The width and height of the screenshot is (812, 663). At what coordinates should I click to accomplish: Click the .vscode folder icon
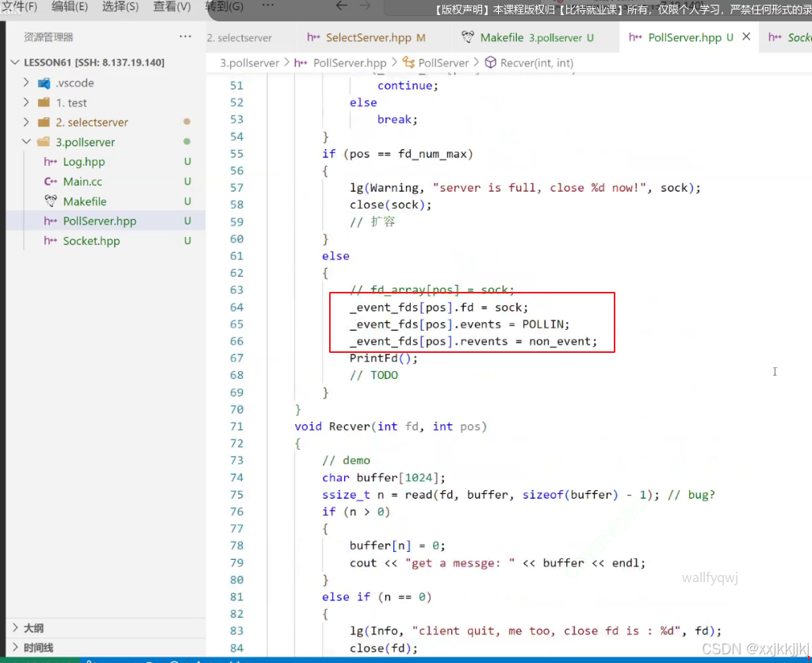(x=44, y=82)
